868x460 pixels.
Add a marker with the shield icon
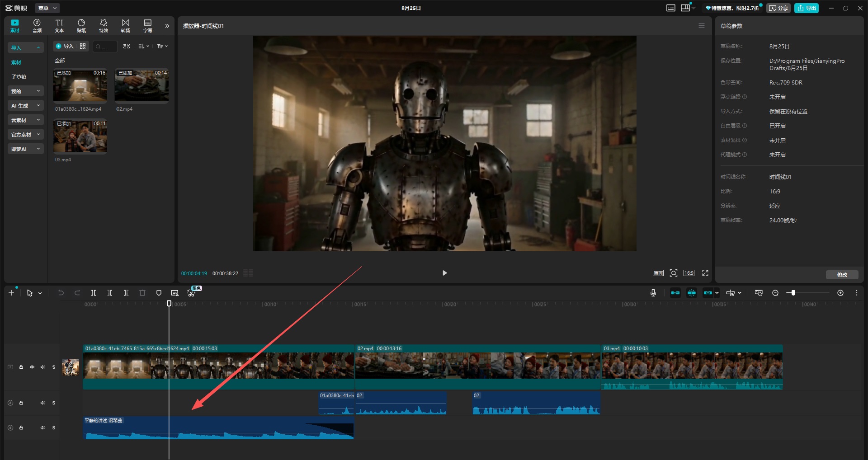click(x=159, y=293)
